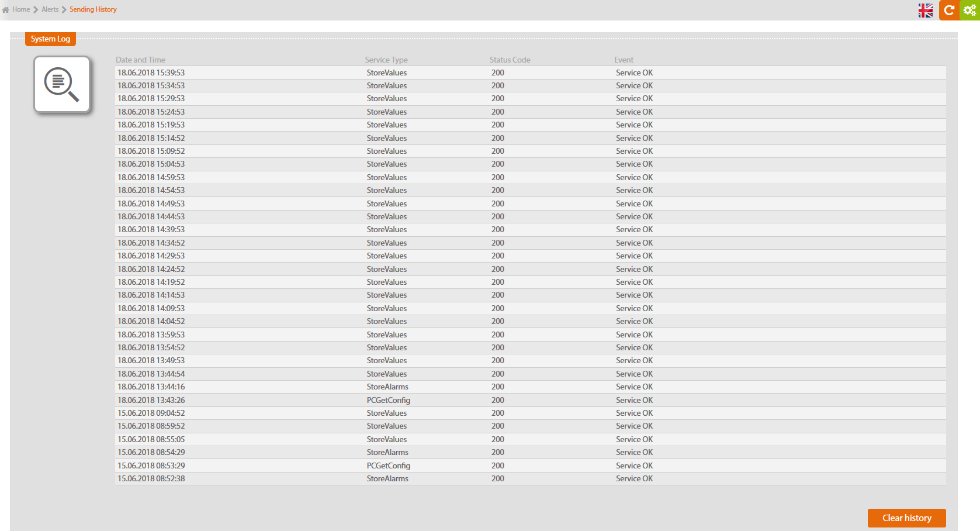Viewport: 980px width, 531px height.
Task: Click the UK flag language icon
Action: (x=926, y=11)
